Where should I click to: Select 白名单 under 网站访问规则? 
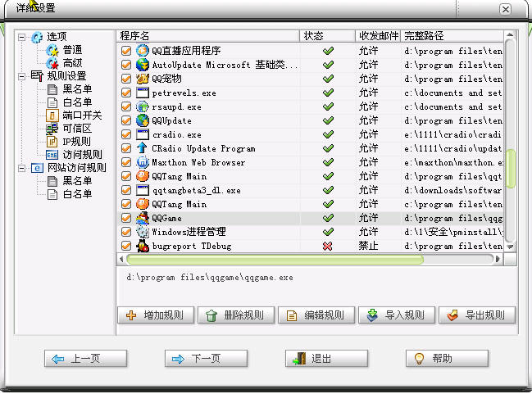(x=77, y=194)
